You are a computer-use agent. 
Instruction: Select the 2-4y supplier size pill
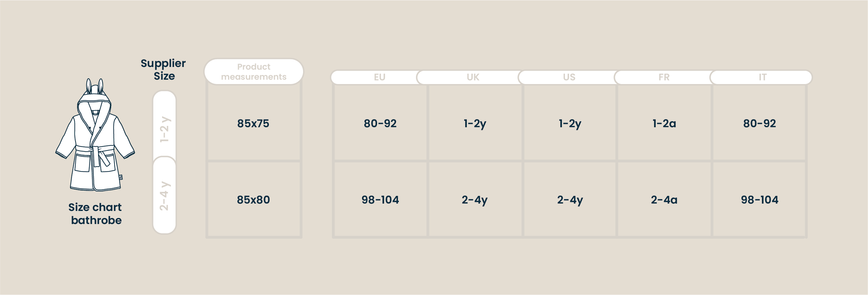click(x=164, y=195)
